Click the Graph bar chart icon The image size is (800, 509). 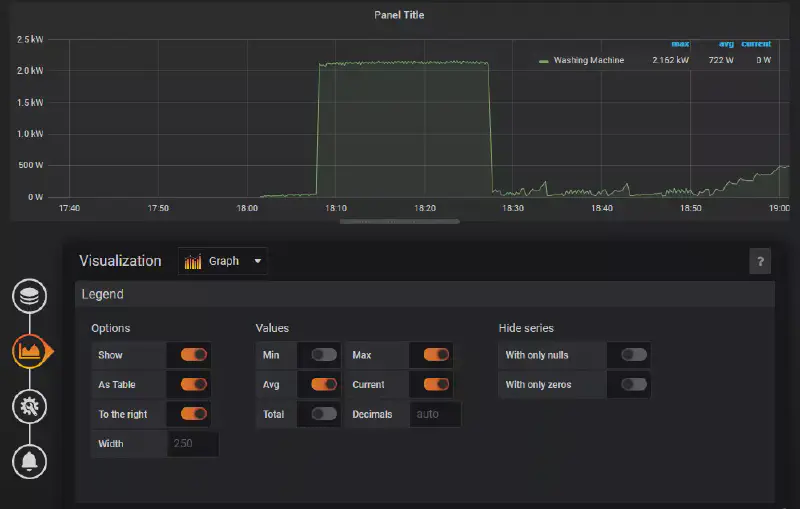coord(193,262)
